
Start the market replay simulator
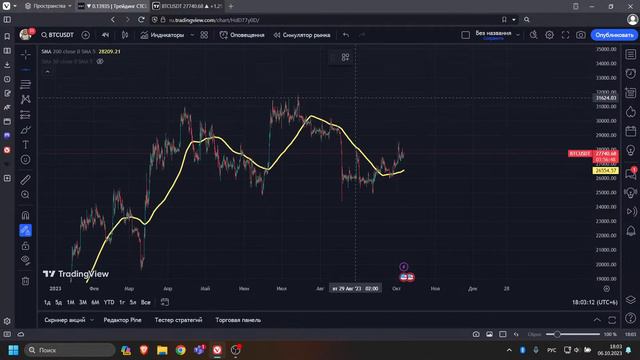click(x=302, y=35)
